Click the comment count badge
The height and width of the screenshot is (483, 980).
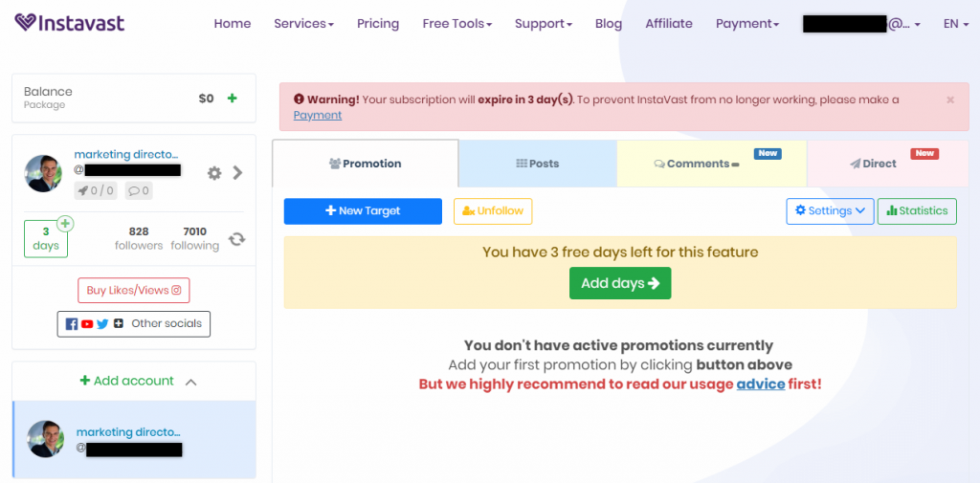139,190
